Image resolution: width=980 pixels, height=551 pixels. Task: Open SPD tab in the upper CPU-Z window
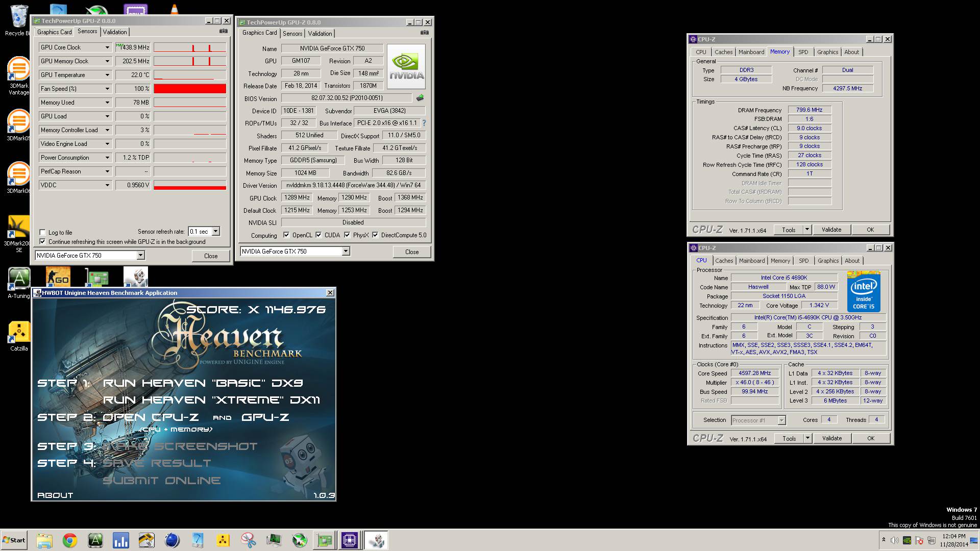(803, 52)
